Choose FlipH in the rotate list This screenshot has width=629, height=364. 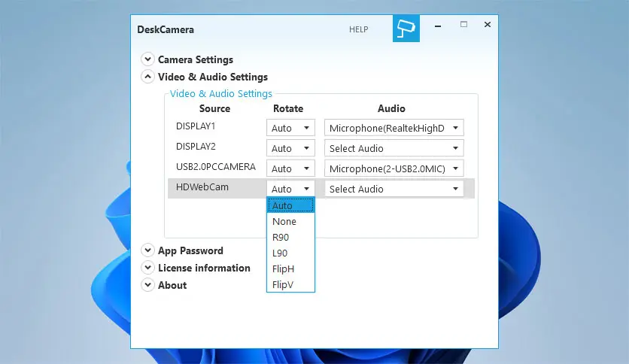pyautogui.click(x=290, y=269)
